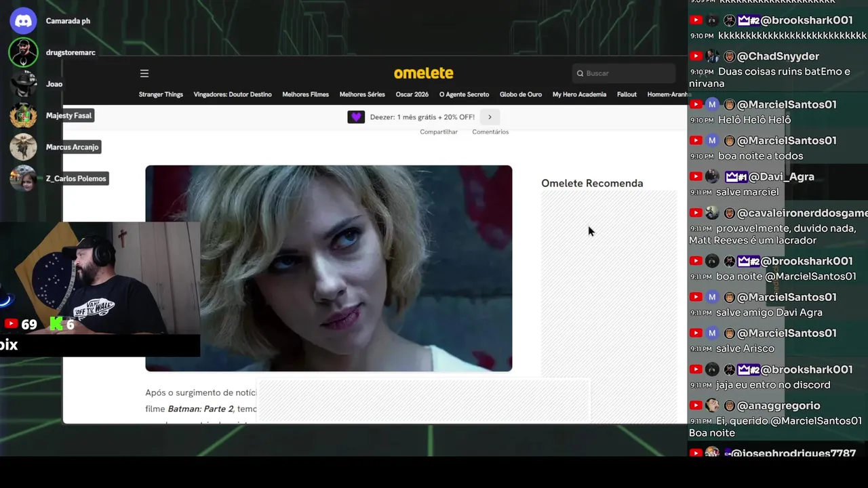Click the Omelete Recomenda heading
868x488 pixels.
(x=592, y=183)
